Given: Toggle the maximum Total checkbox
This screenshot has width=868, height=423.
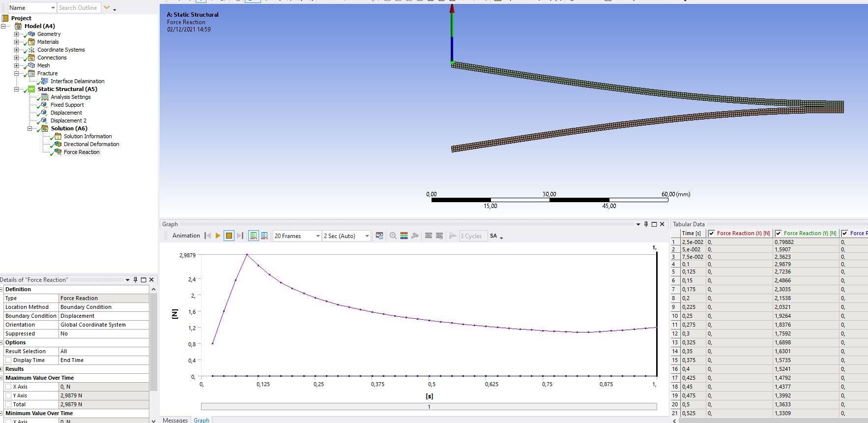Looking at the screenshot, I should [x=8, y=404].
